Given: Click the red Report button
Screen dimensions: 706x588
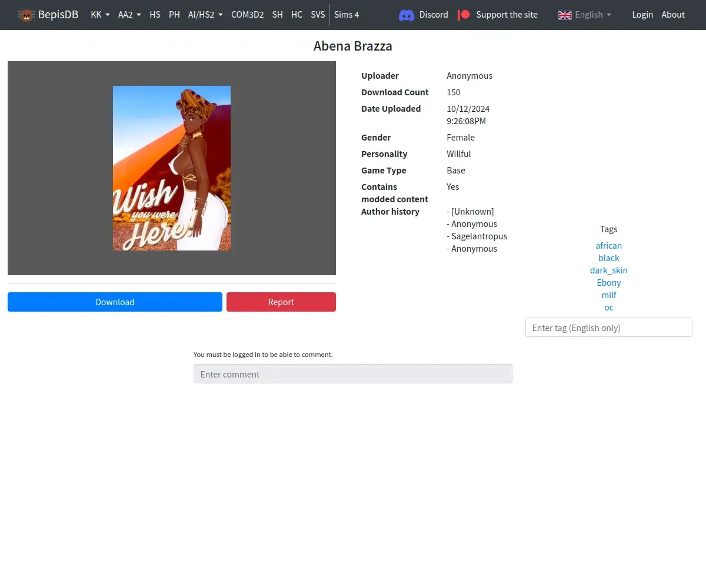Looking at the screenshot, I should [x=281, y=302].
